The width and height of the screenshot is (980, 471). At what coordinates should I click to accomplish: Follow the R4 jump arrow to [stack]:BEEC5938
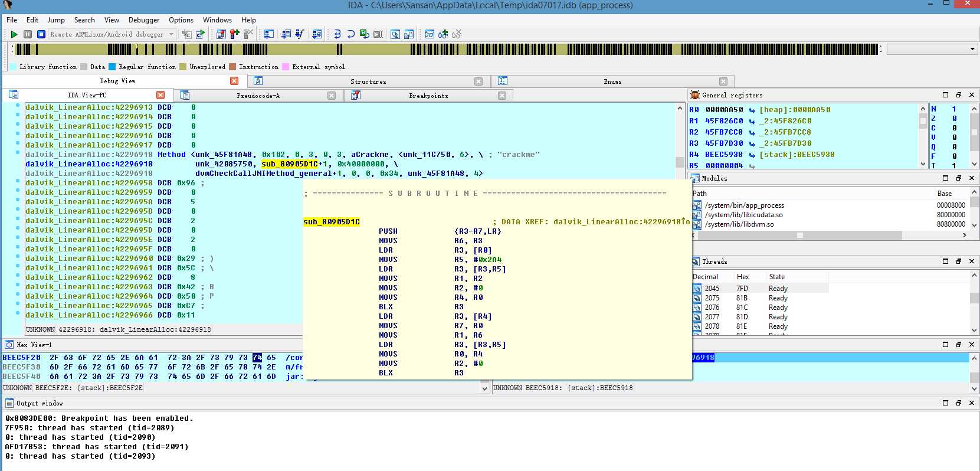click(752, 155)
